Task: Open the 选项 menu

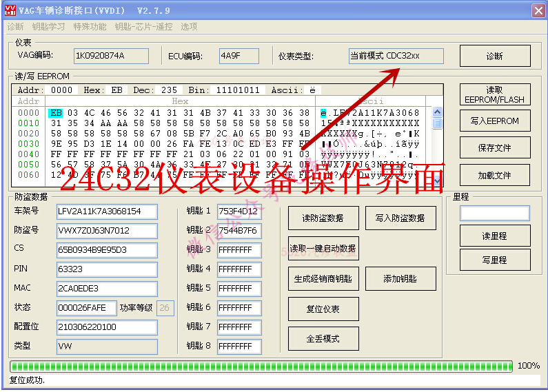Action: click(189, 27)
